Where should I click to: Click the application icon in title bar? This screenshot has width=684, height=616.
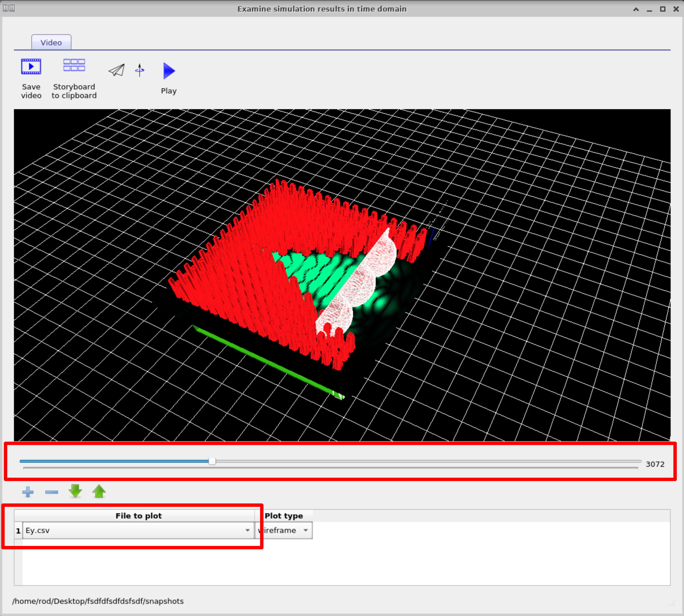[8, 8]
